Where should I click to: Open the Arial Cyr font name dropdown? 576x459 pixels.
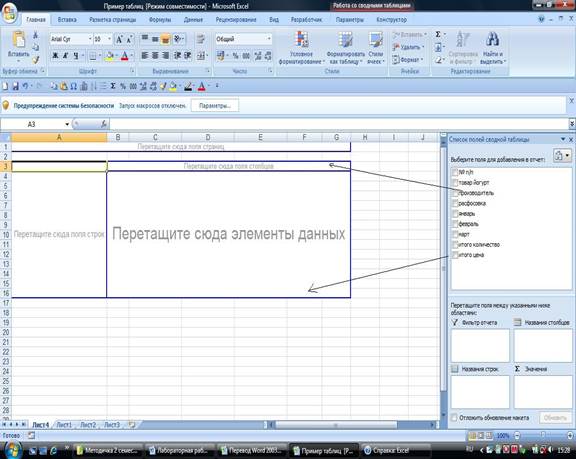point(90,39)
